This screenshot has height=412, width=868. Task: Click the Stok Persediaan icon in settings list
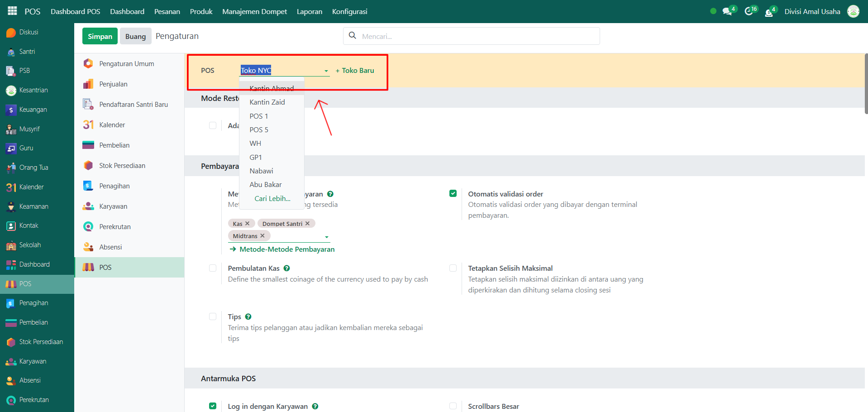point(88,166)
